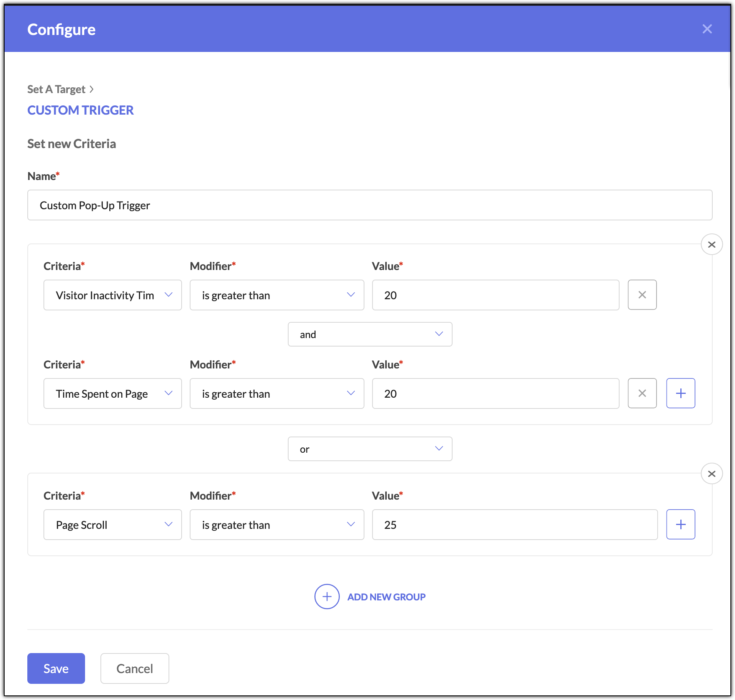Expand the 'and' operator dropdown
The height and width of the screenshot is (700, 735).
[x=370, y=334]
